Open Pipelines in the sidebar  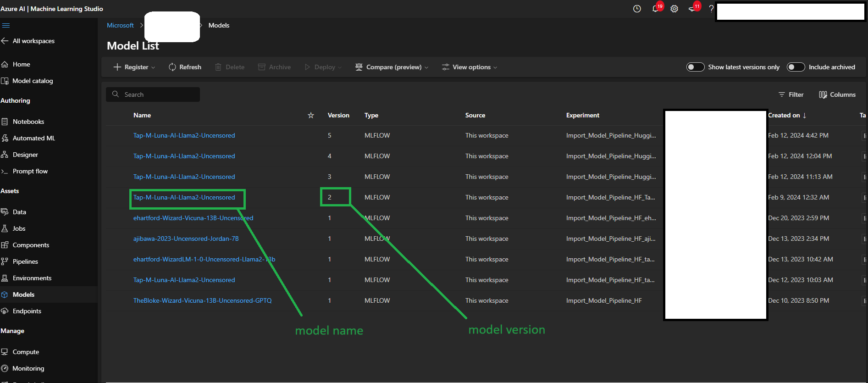click(25, 261)
